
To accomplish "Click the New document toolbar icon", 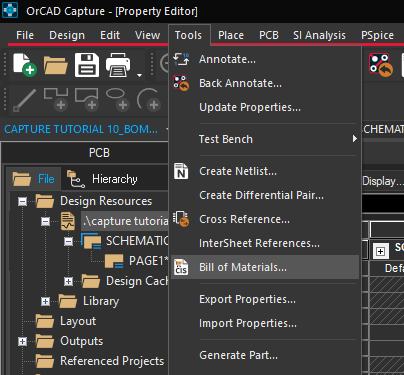I will tap(24, 65).
